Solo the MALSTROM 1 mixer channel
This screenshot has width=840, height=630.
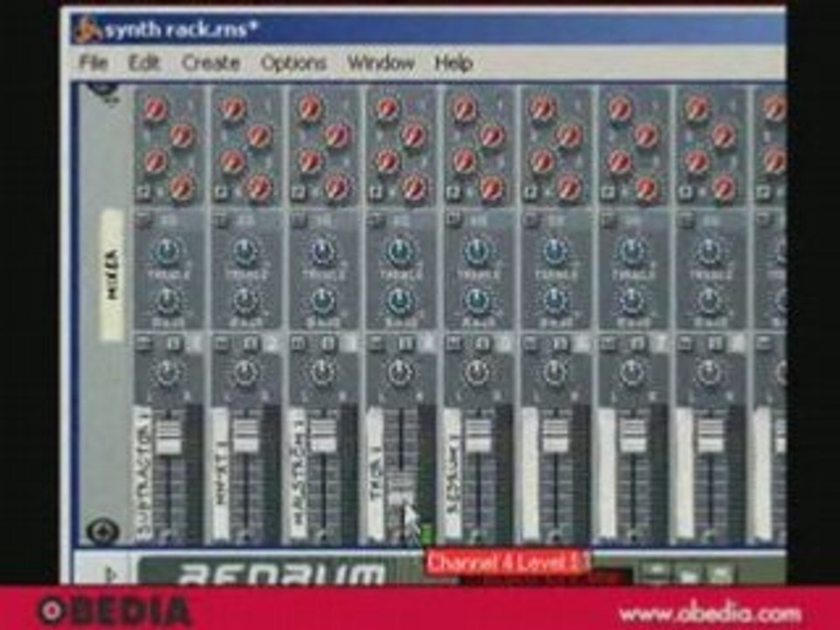point(327,343)
